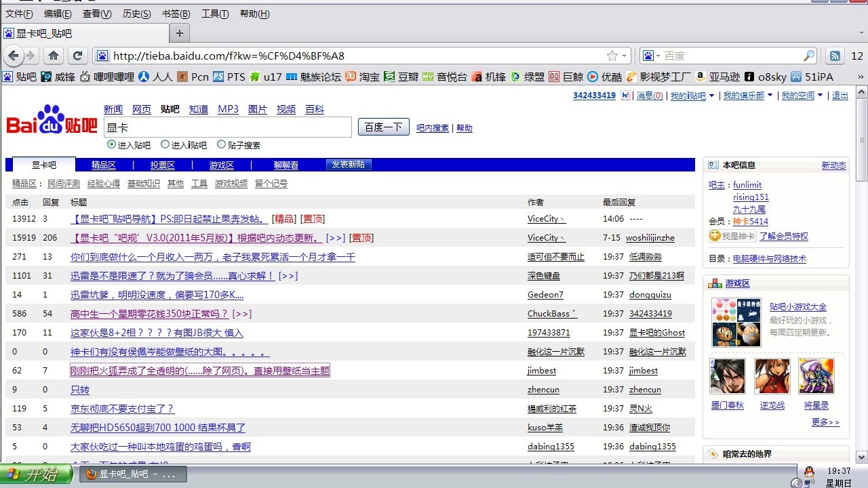The height and width of the screenshot is (488, 868).
Task: Open the 文件(F) menu
Action: (19, 14)
